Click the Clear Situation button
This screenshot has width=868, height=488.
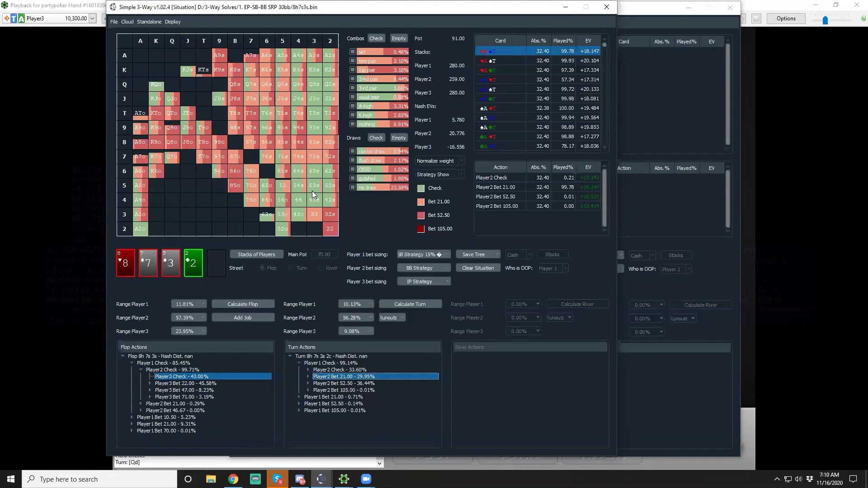click(477, 268)
